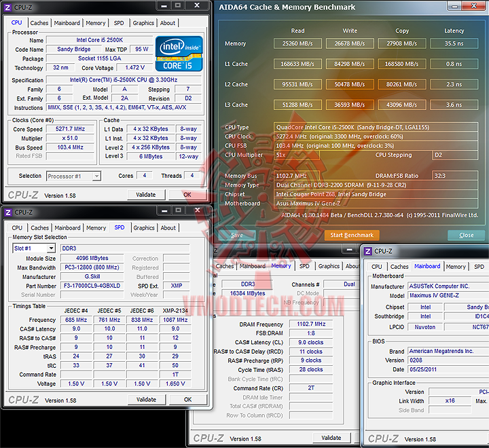Click the Part Number F3-17000CL9-4GBXLD field
Image resolution: width=489 pixels, height=448 pixels.
pyautogui.click(x=92, y=286)
